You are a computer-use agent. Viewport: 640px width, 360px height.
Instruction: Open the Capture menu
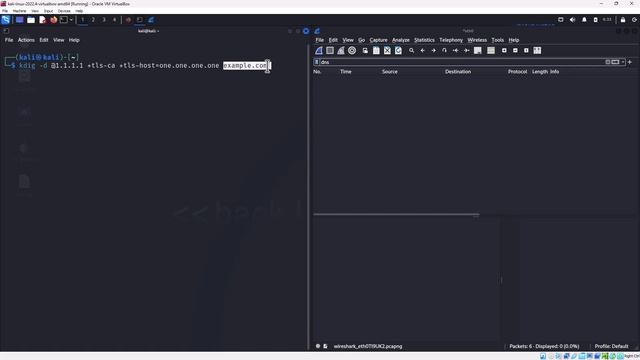pyautogui.click(x=378, y=40)
